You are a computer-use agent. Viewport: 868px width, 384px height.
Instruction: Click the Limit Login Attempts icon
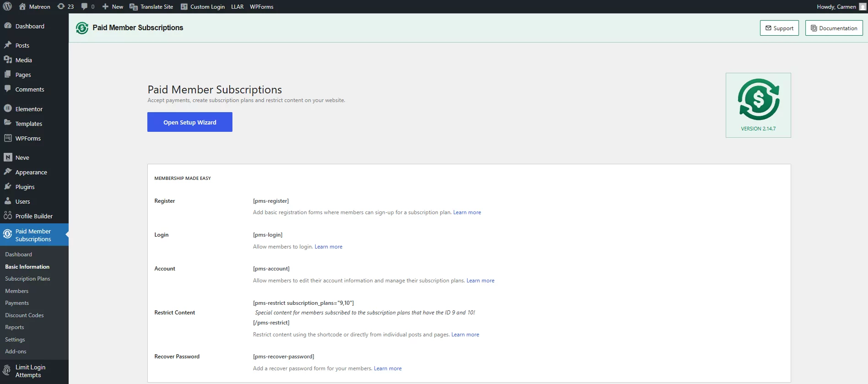[x=7, y=371]
